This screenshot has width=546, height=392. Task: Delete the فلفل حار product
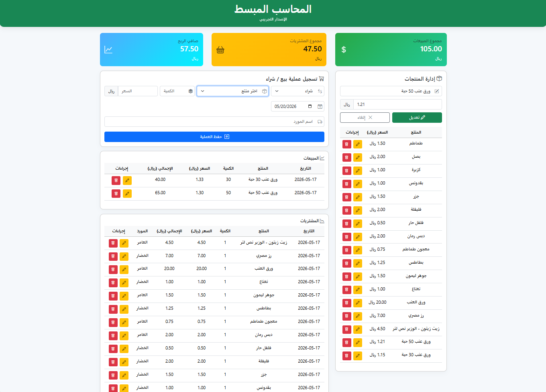point(347,223)
